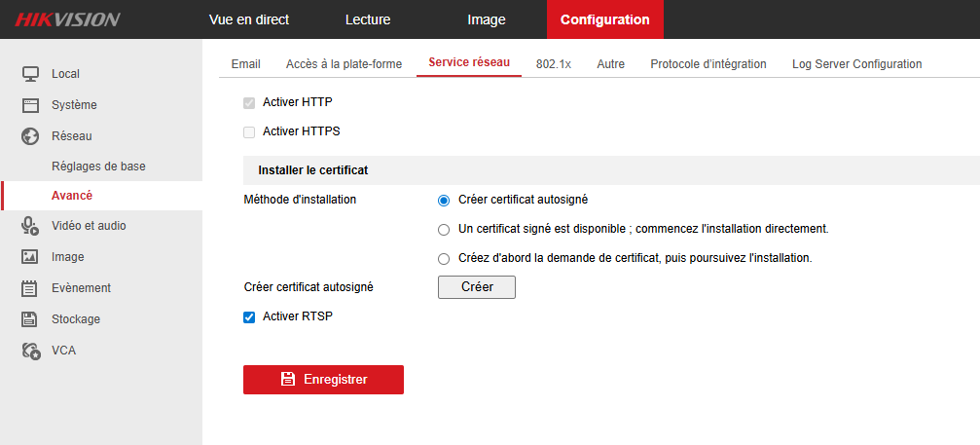Collapse the Réseau menu section
The width and height of the screenshot is (980, 445).
coord(71,136)
